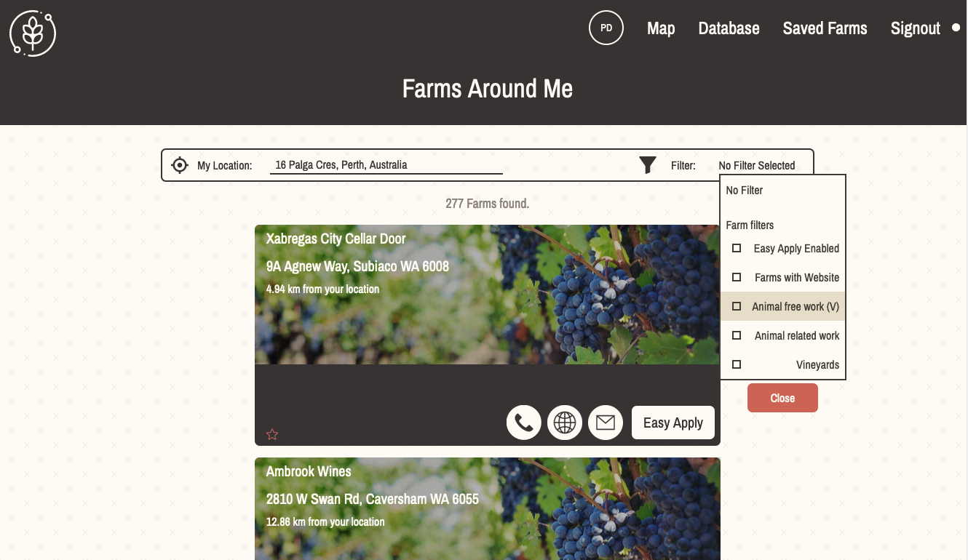Enable the Easy Apply Enabled checkbox

tap(737, 248)
